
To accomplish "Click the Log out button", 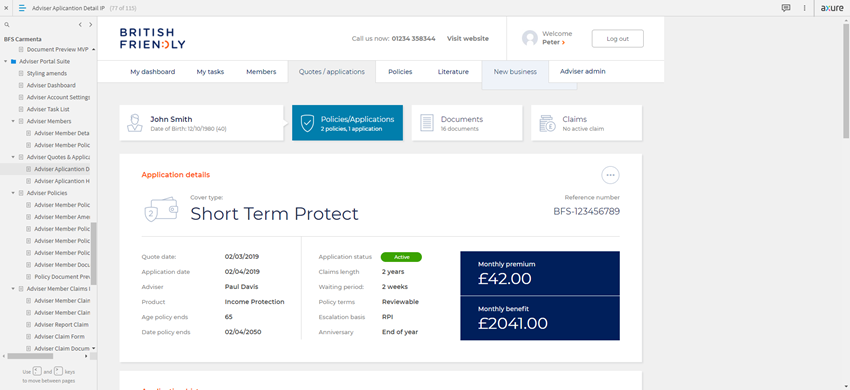I will pyautogui.click(x=617, y=39).
